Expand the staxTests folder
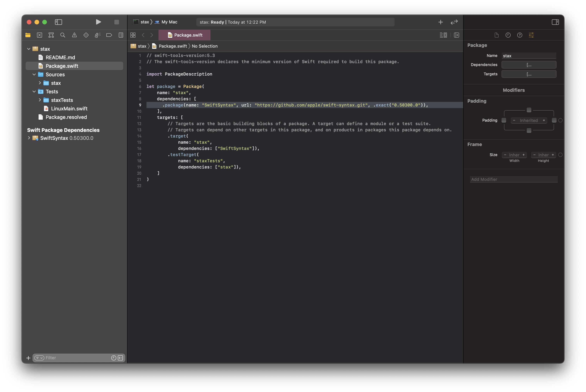Viewport: 586px width, 392px height. 40,100
